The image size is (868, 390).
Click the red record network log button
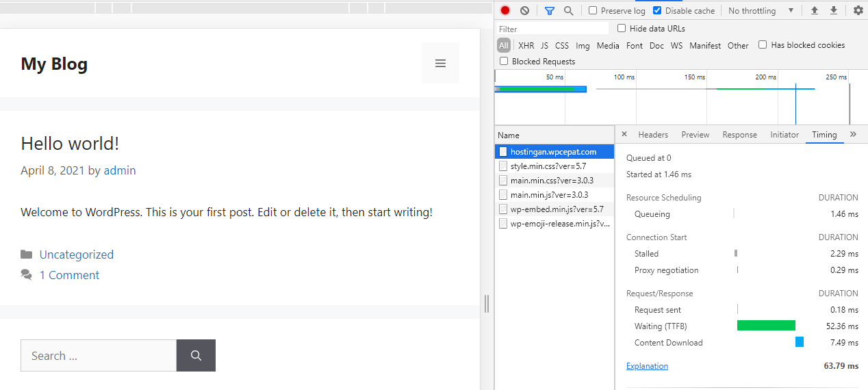505,11
